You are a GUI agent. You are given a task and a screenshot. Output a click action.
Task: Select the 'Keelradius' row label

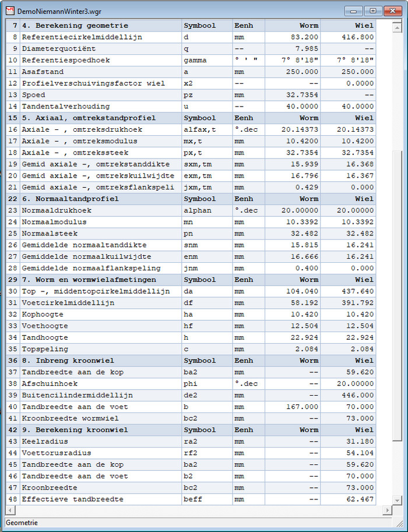(x=45, y=441)
